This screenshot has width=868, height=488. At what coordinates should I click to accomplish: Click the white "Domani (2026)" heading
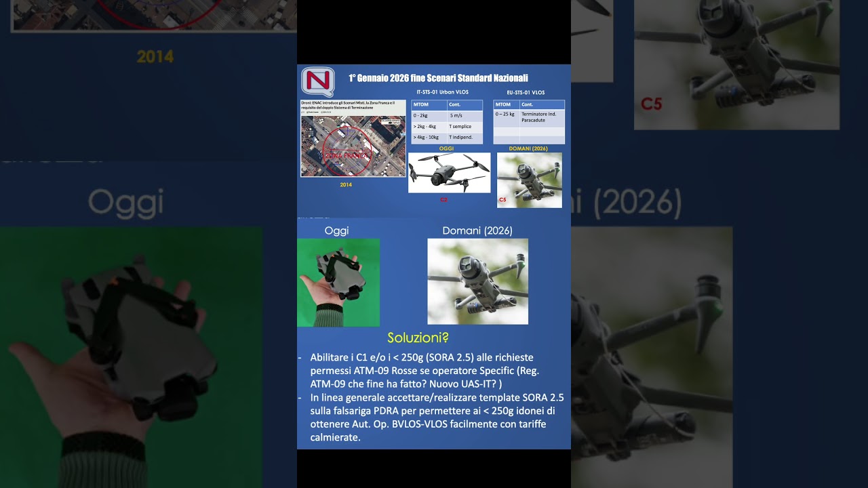[477, 230]
